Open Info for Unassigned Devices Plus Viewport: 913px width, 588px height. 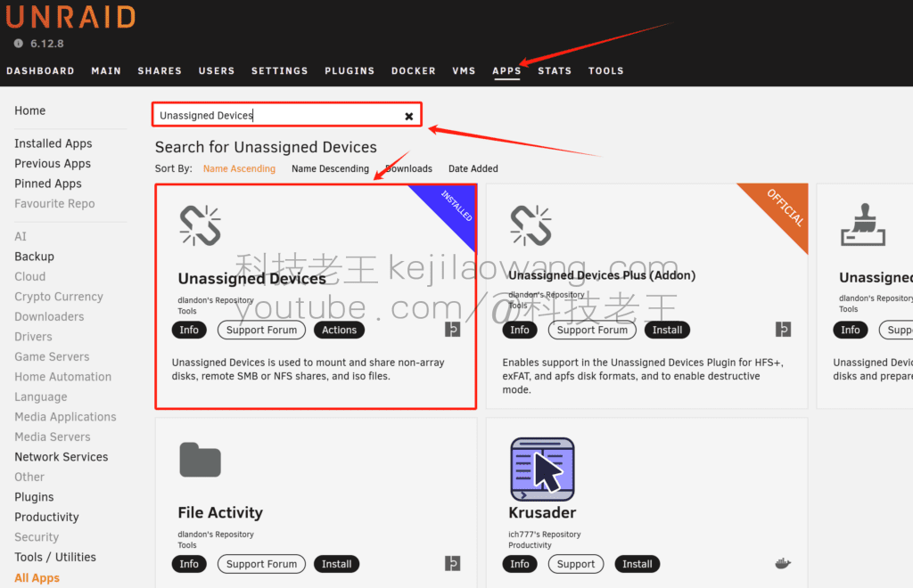point(520,330)
